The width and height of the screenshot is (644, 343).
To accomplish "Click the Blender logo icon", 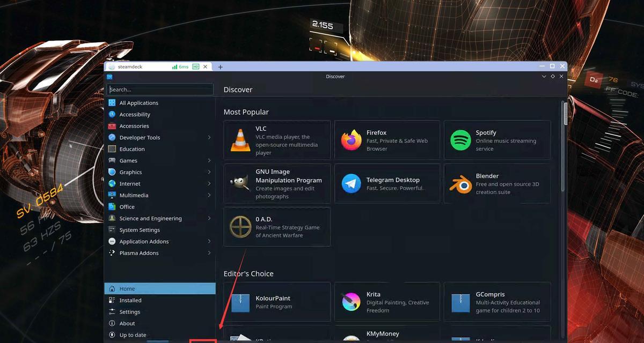I will pyautogui.click(x=460, y=184).
